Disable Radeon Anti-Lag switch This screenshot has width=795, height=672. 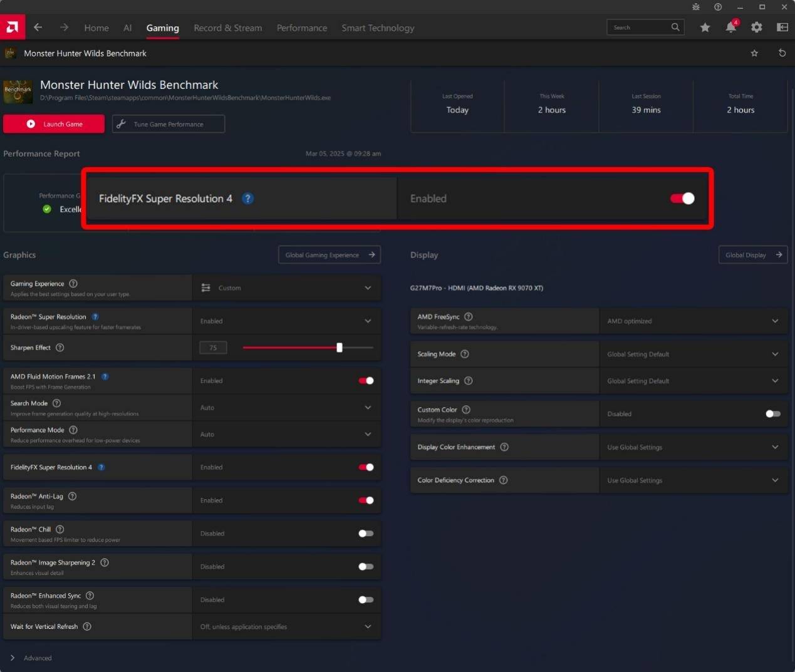pos(366,500)
